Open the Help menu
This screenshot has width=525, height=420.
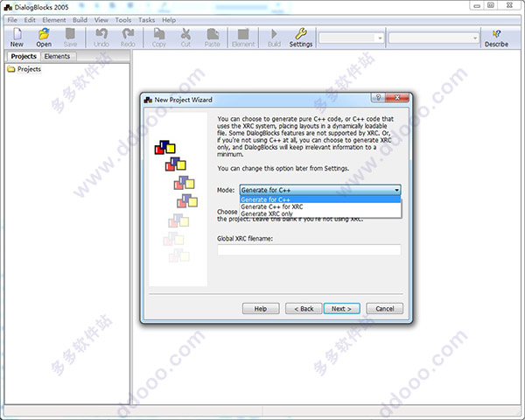(169, 20)
